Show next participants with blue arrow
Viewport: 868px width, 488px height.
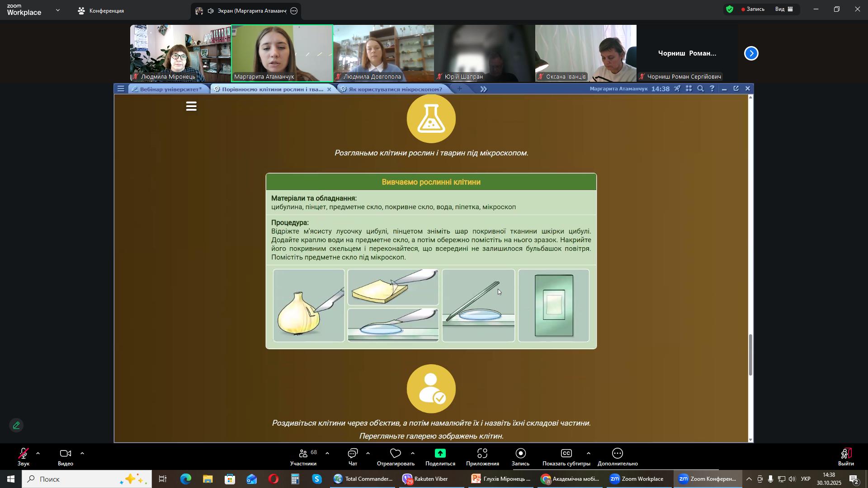pos(751,53)
